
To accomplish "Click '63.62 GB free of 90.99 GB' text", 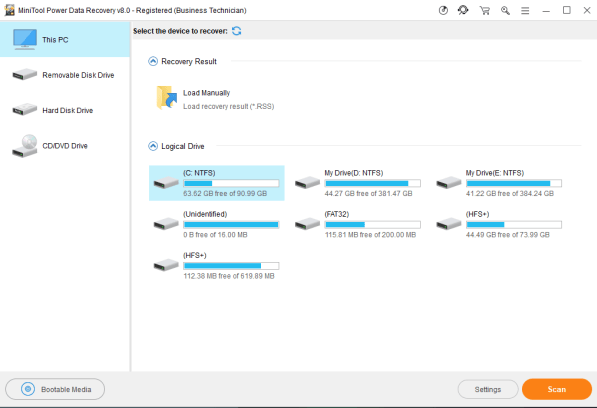I will point(225,193).
